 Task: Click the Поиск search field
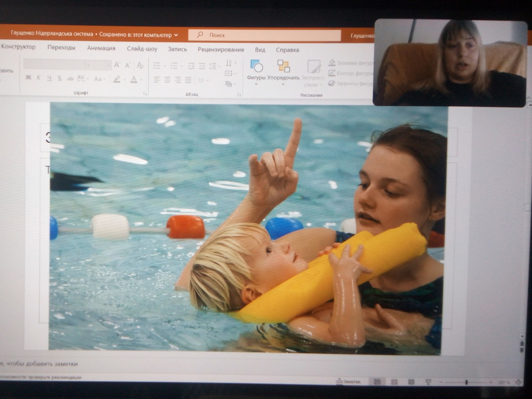tap(265, 35)
